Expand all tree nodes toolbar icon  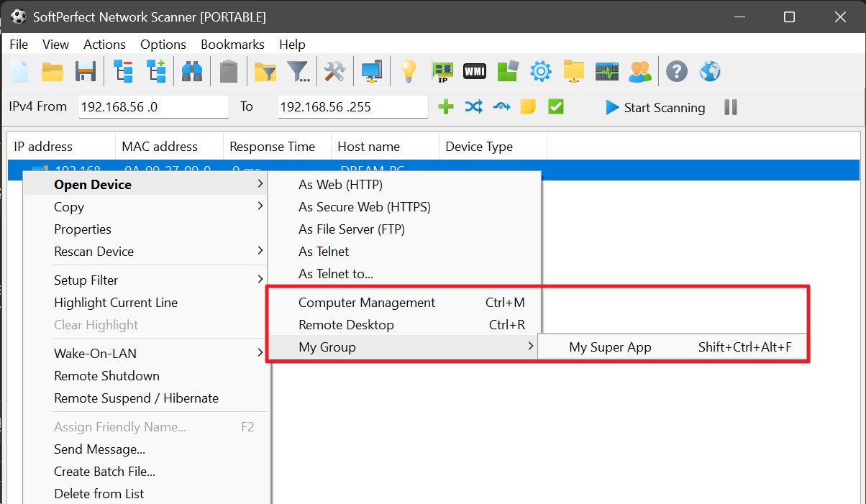pyautogui.click(x=156, y=70)
